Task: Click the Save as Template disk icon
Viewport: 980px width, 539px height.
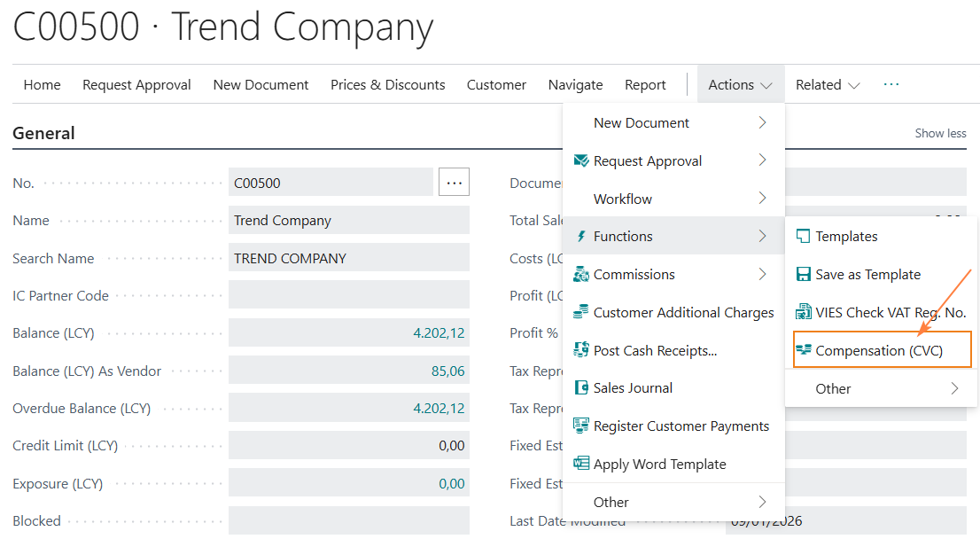Action: point(803,275)
